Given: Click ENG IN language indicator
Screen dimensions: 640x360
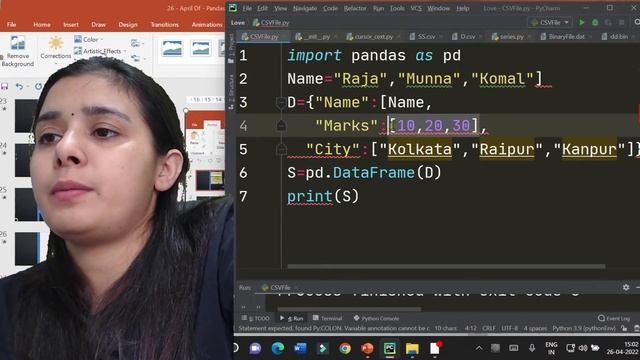Looking at the screenshot, I should point(551,348).
